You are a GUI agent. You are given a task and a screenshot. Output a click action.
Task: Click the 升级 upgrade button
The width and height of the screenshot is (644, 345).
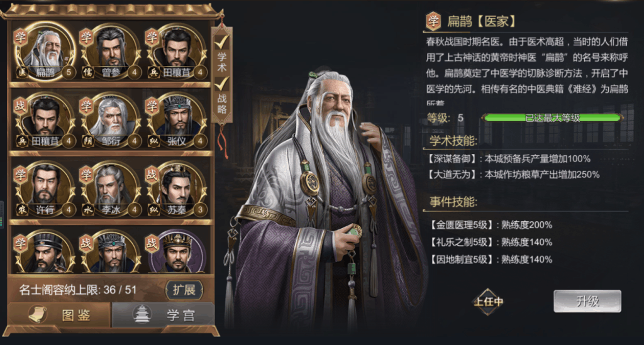click(x=587, y=302)
